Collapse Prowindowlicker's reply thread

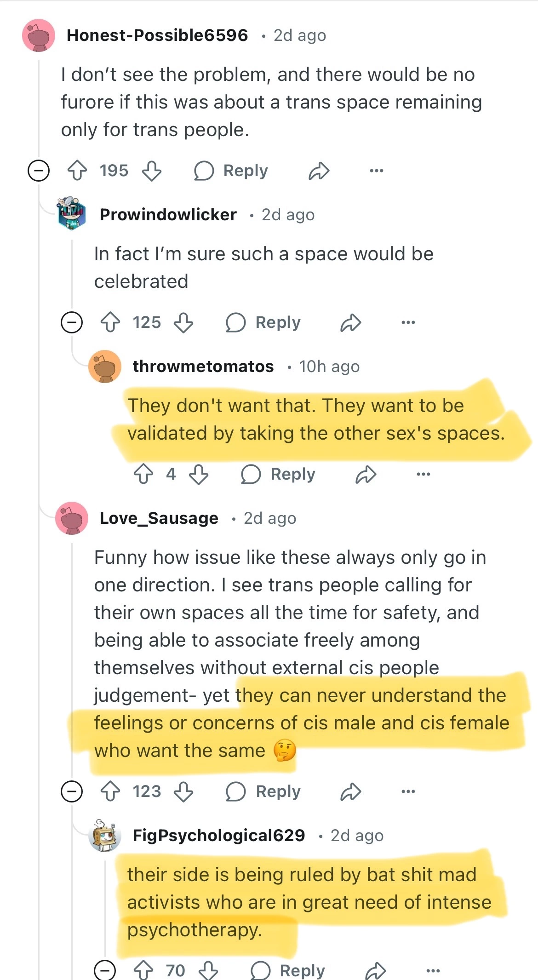click(x=72, y=322)
